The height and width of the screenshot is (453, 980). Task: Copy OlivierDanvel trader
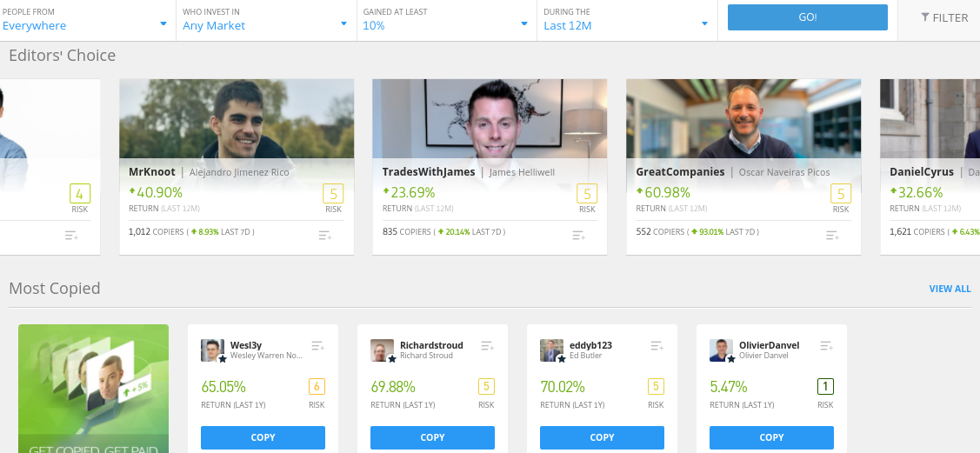771,437
